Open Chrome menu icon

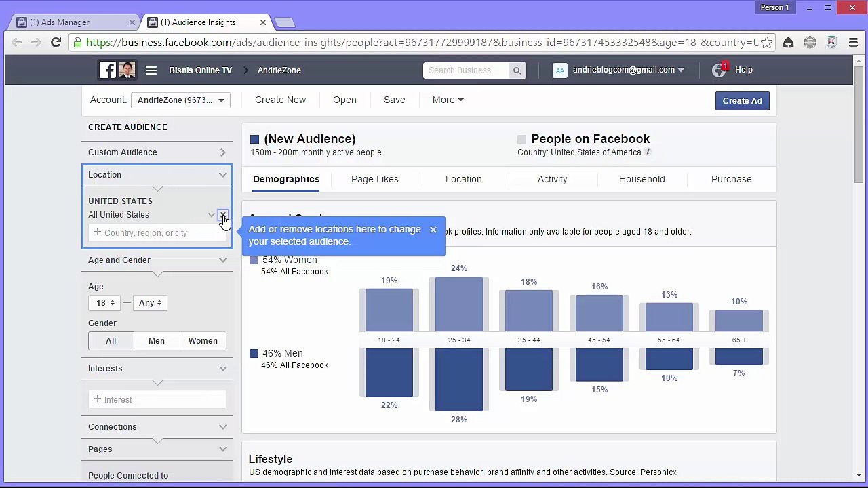click(x=853, y=43)
